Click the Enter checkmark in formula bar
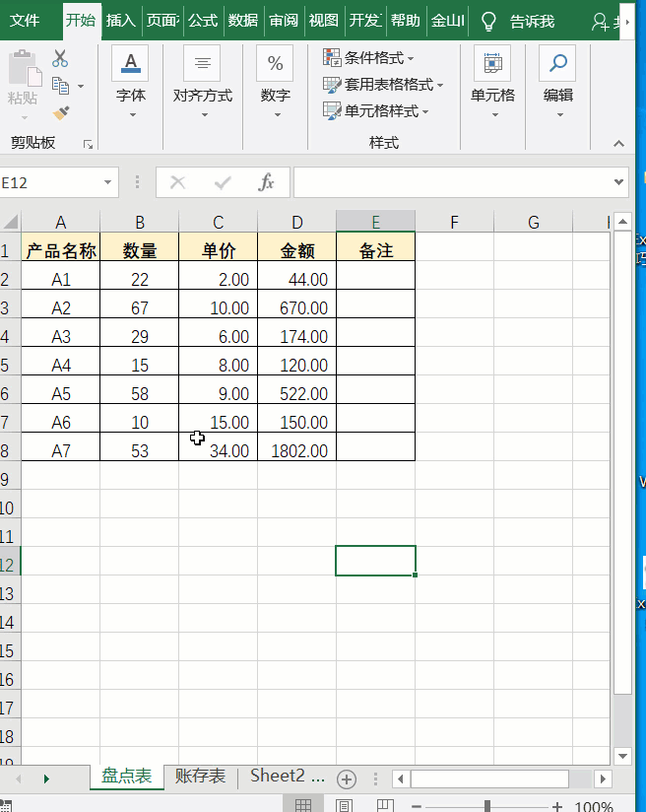This screenshot has height=812, width=646. coord(223,182)
